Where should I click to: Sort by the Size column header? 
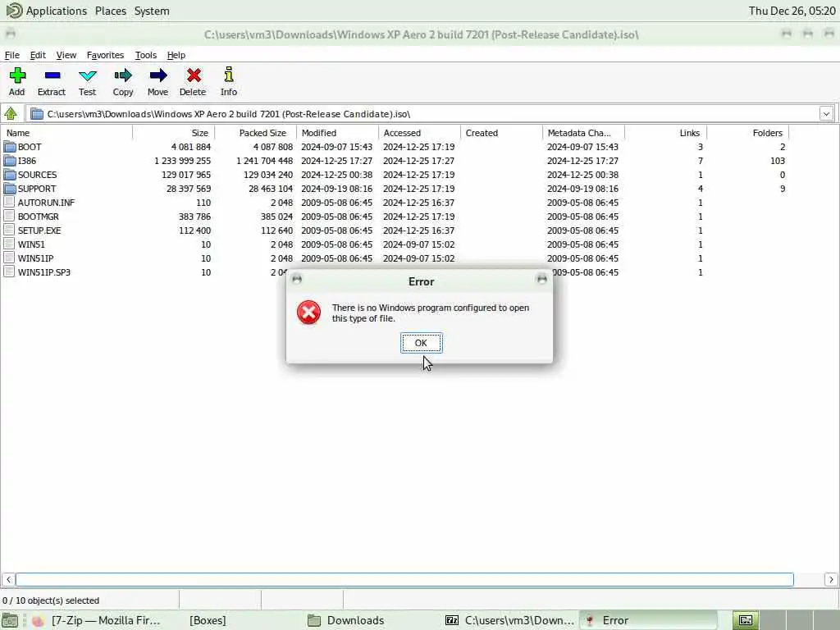tap(174, 133)
